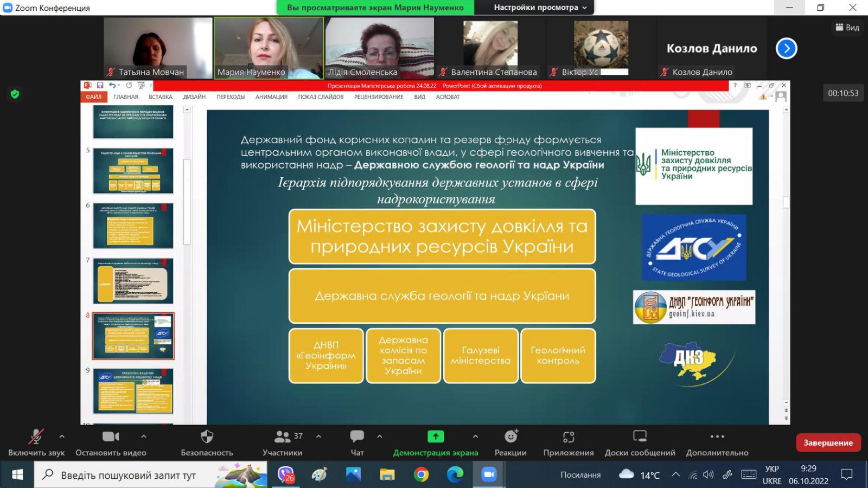Stop video with Остановить видео

pyautogui.click(x=111, y=437)
